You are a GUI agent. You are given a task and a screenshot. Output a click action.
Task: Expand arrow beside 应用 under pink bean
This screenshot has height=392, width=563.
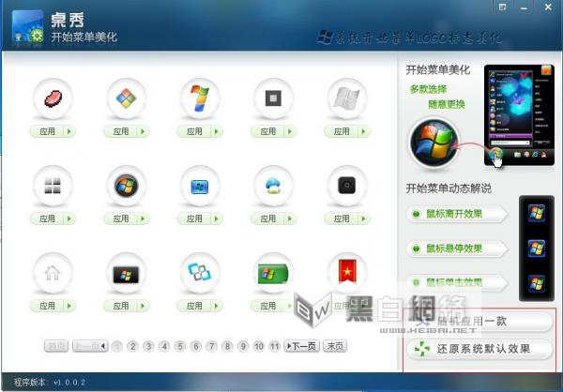[69, 131]
